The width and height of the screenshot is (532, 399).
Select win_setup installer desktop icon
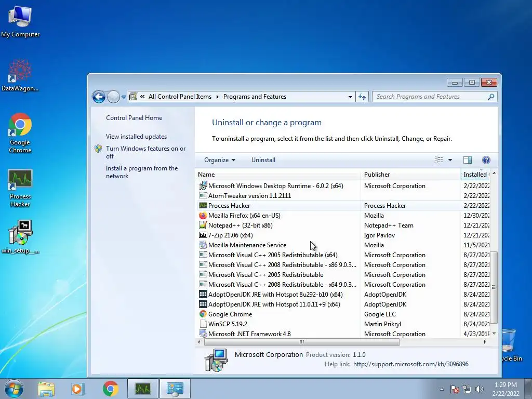[20, 237]
